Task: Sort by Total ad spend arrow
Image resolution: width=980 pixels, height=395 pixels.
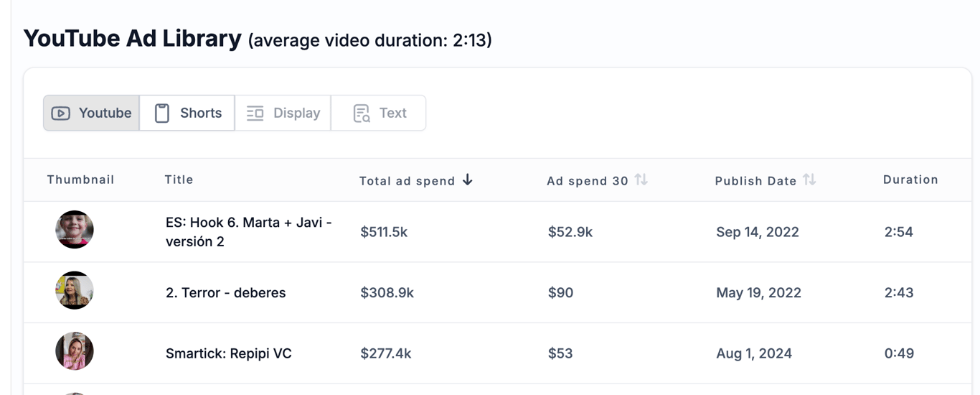Action: click(468, 180)
